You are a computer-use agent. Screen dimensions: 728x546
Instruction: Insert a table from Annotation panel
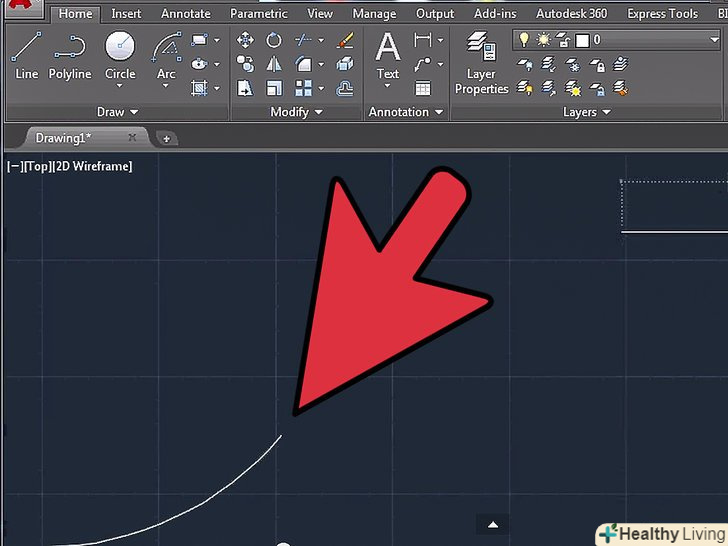click(x=423, y=88)
